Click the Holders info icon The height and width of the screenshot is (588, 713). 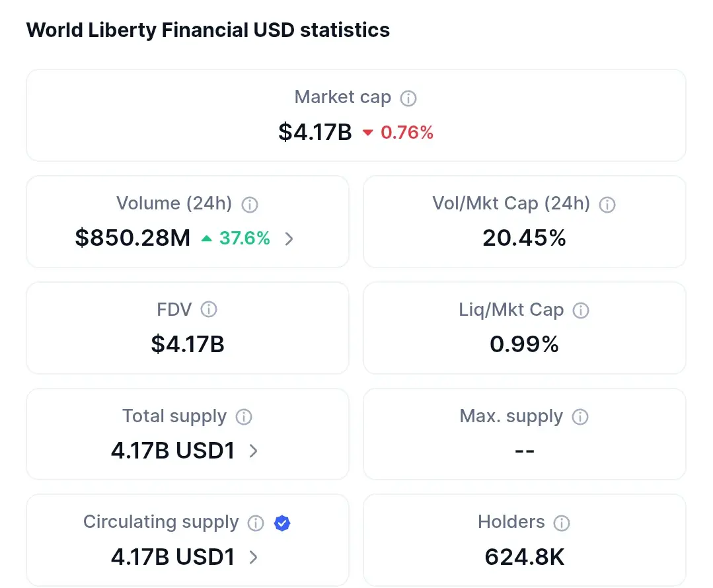click(561, 523)
